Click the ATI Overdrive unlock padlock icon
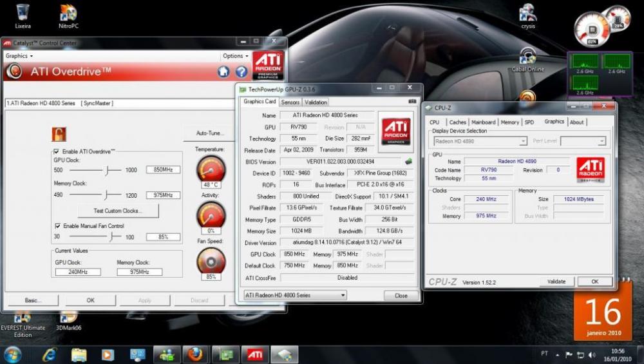 (59, 134)
